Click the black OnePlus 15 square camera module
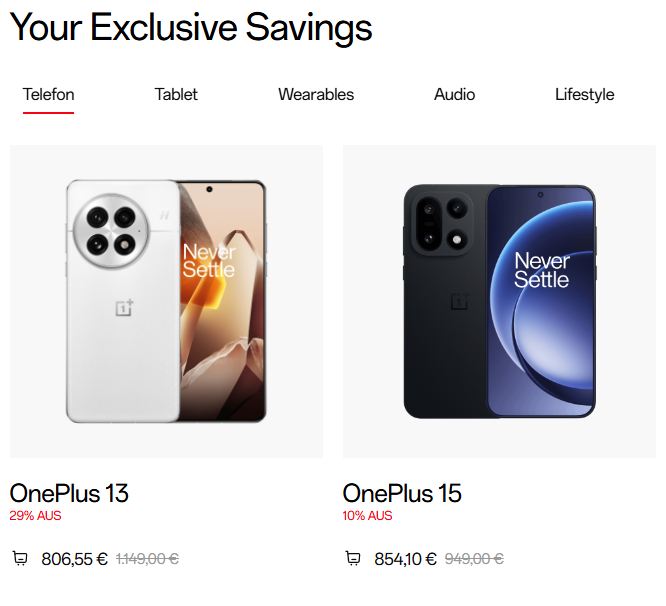 (442, 223)
